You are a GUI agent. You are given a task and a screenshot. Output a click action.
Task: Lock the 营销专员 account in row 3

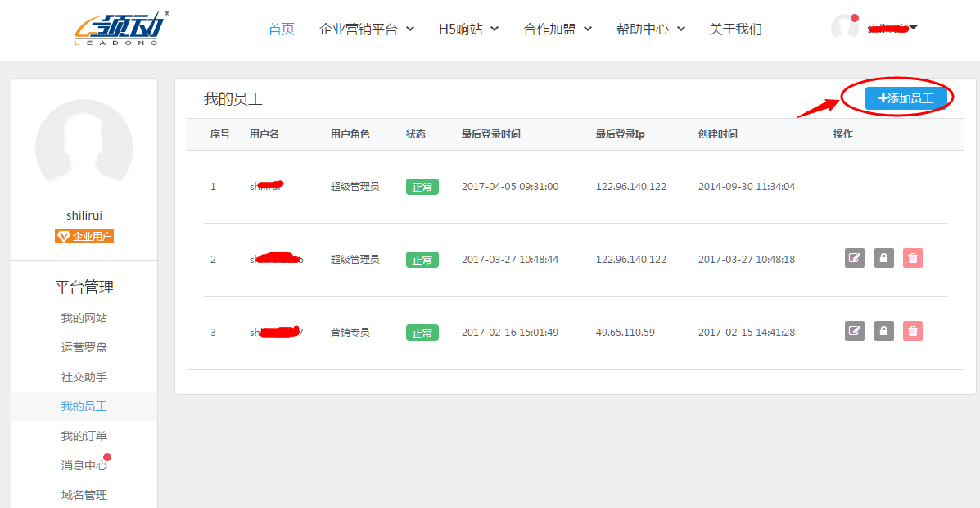(x=883, y=331)
